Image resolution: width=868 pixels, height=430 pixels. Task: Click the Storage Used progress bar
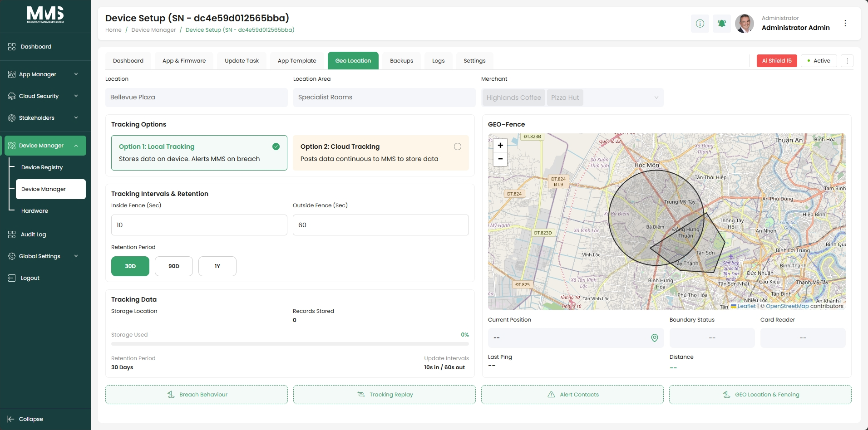(x=290, y=344)
